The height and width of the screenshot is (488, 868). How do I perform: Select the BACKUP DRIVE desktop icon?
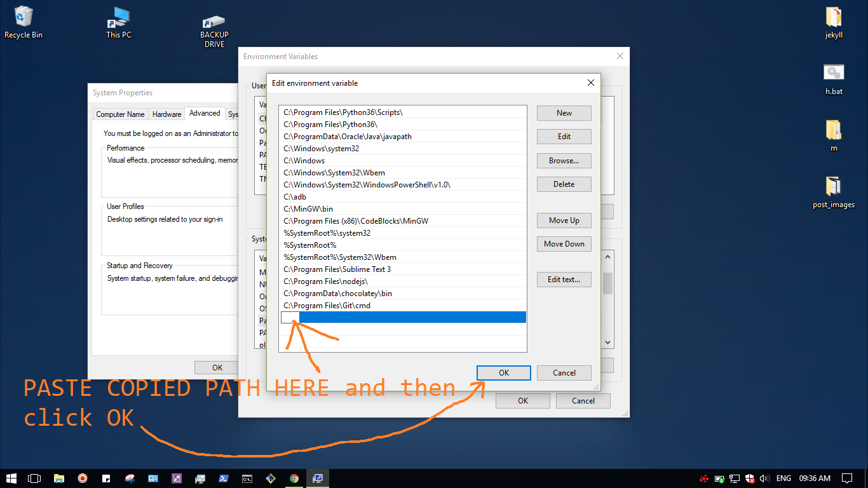214,32
